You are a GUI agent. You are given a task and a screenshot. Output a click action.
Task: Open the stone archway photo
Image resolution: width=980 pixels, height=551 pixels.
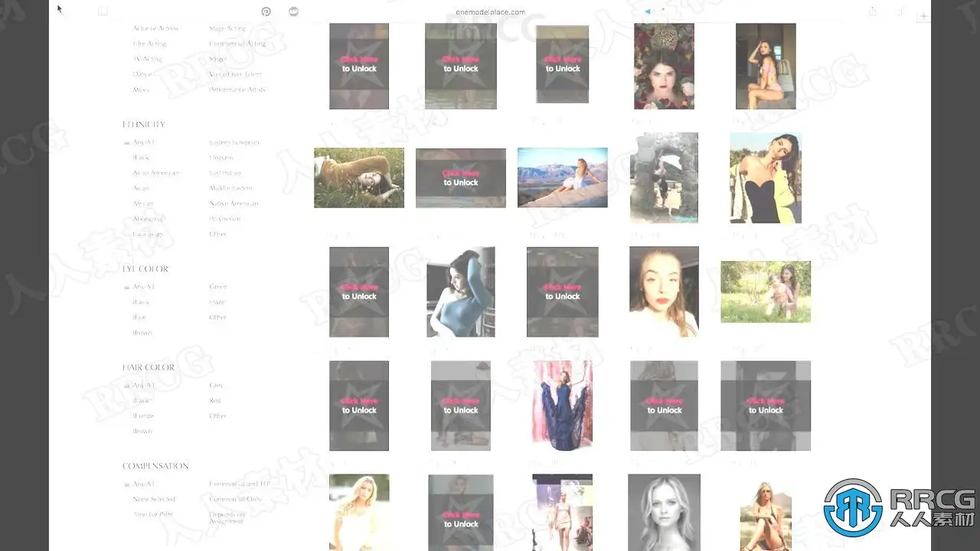[664, 178]
